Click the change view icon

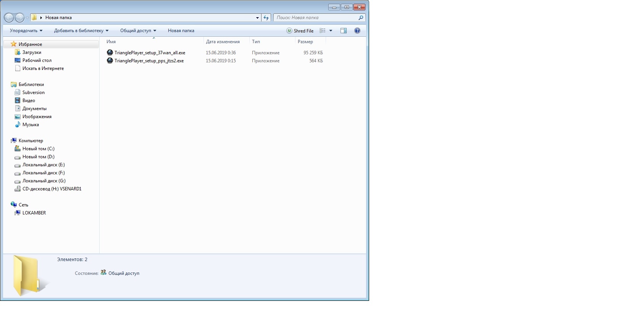coord(323,31)
